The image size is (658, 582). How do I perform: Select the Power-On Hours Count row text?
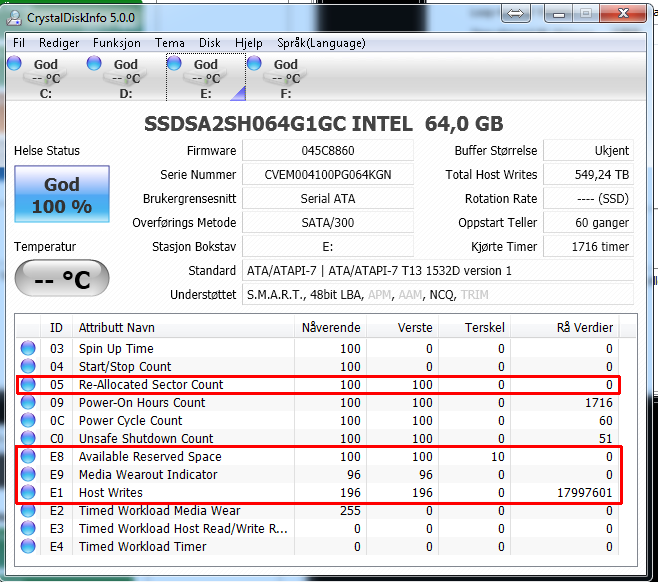142,402
